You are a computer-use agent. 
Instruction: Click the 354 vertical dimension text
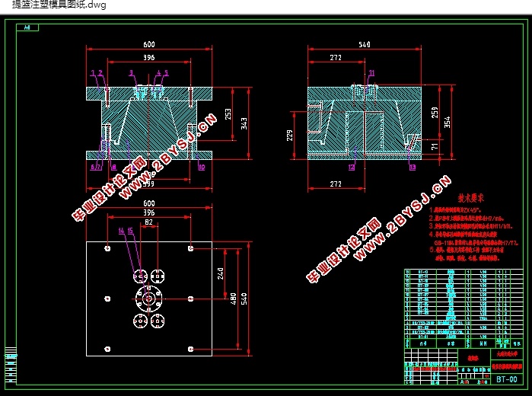point(448,123)
